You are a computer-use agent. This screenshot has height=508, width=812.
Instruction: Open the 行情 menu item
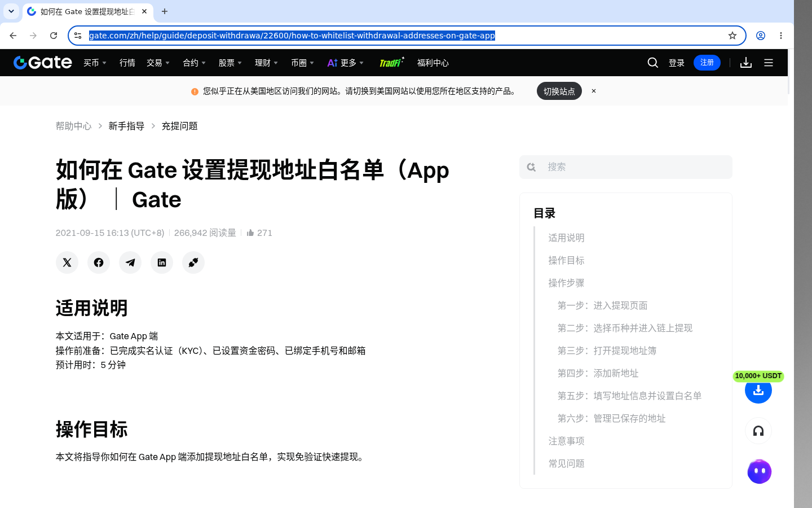[x=127, y=63]
